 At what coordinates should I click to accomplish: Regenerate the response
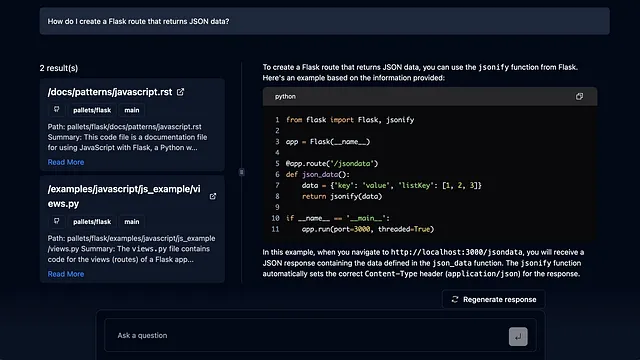pos(493,299)
